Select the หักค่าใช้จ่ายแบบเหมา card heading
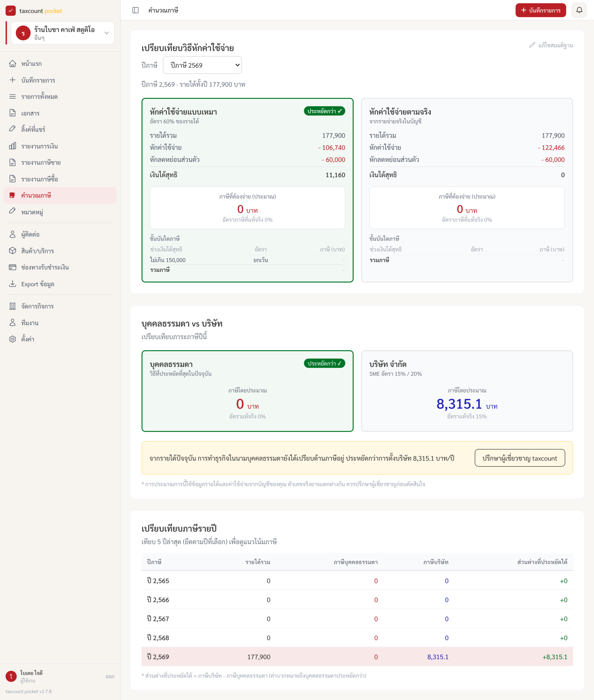 click(x=184, y=112)
